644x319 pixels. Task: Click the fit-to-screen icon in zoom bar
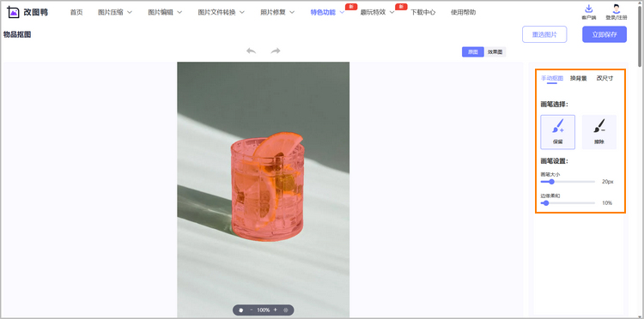point(286,310)
